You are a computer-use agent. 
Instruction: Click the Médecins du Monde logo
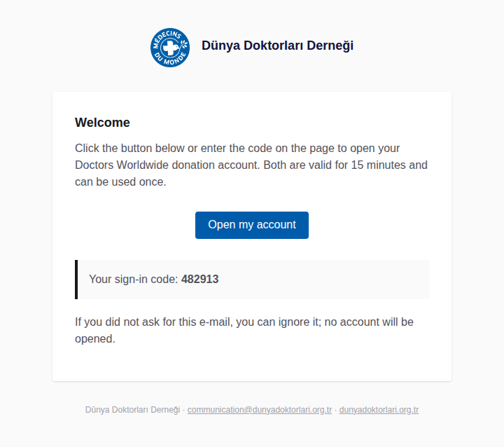tap(170, 48)
